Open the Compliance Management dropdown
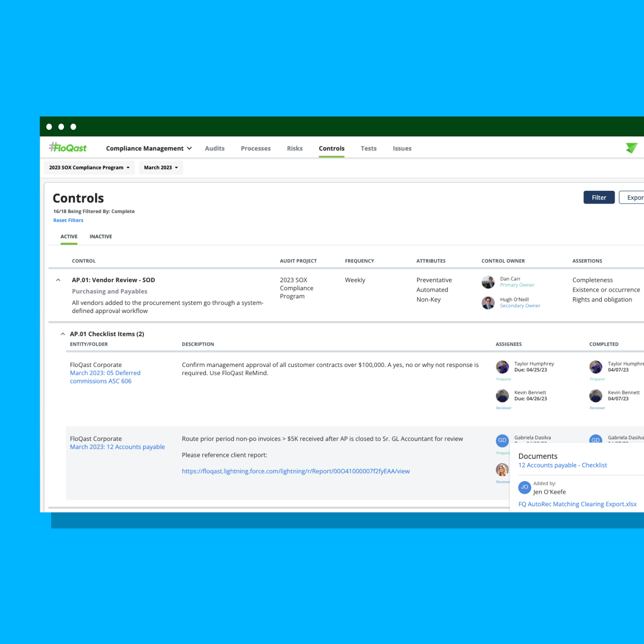The height and width of the screenshot is (644, 644). click(149, 148)
